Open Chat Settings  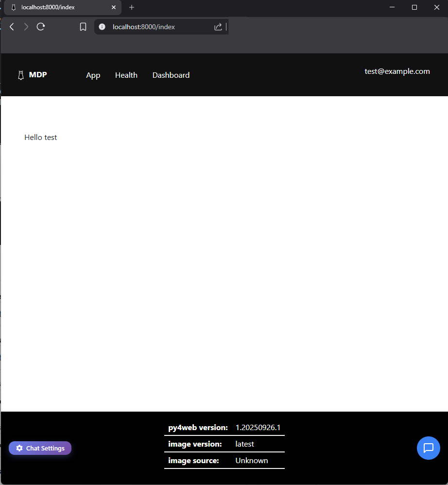click(40, 448)
